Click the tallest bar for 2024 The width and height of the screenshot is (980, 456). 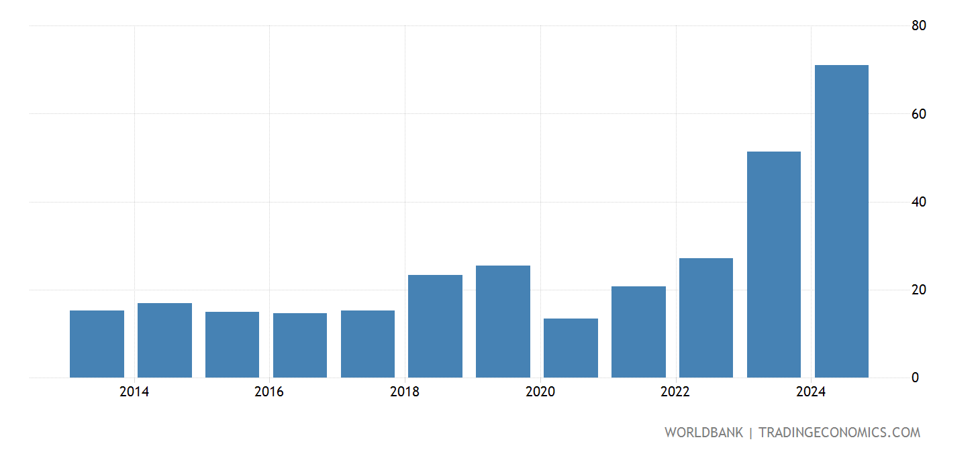(841, 221)
